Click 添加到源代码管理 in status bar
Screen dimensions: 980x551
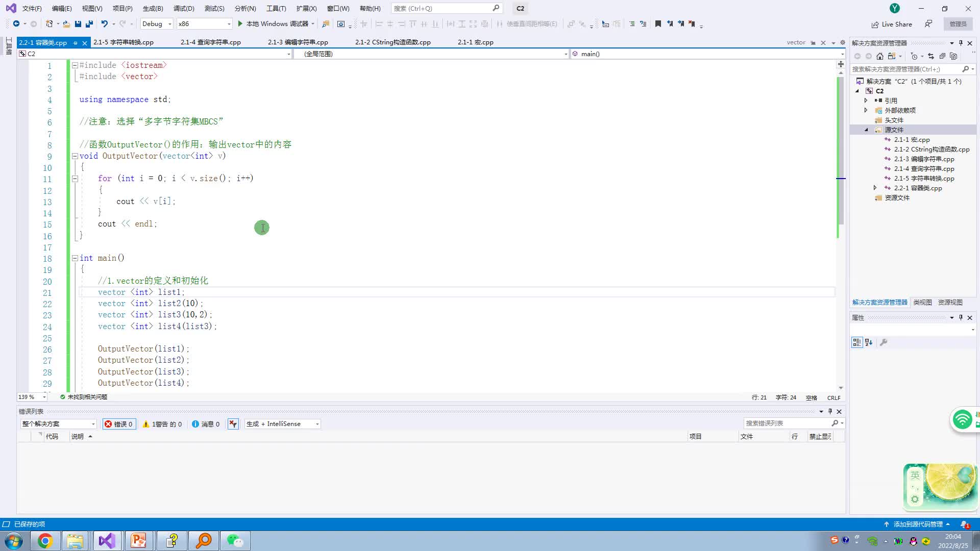(918, 524)
